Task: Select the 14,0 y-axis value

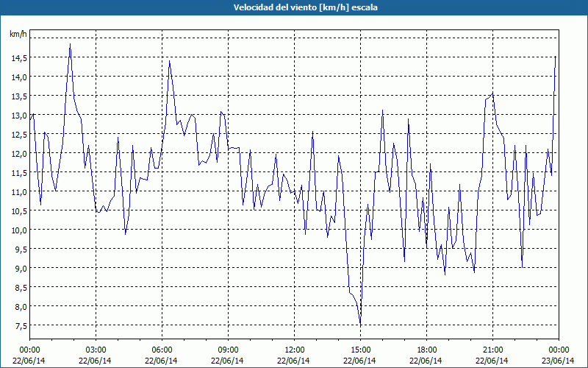Action: [x=18, y=77]
